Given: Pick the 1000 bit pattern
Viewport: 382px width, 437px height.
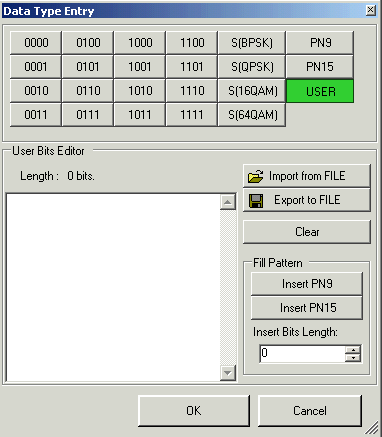Looking at the screenshot, I should [x=140, y=43].
